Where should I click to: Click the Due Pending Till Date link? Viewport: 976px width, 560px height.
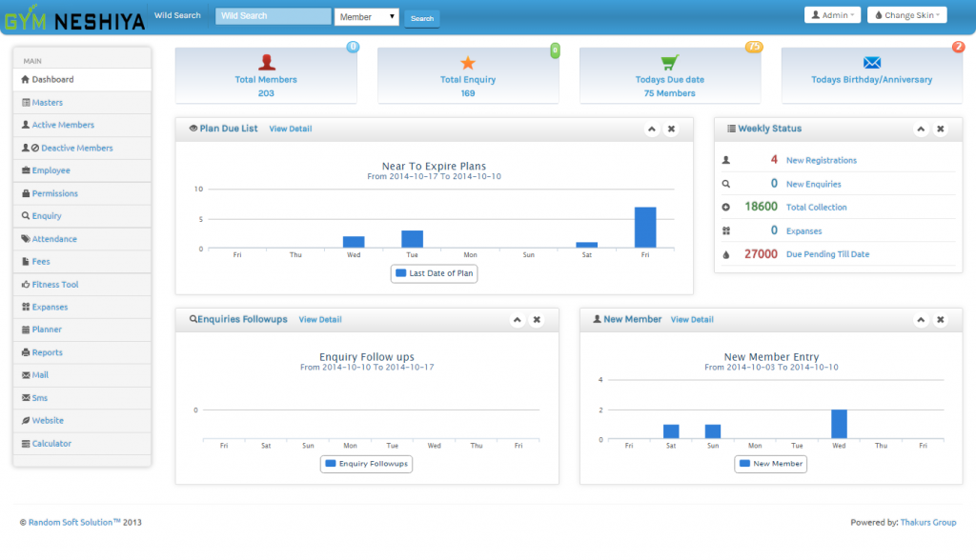click(x=827, y=254)
